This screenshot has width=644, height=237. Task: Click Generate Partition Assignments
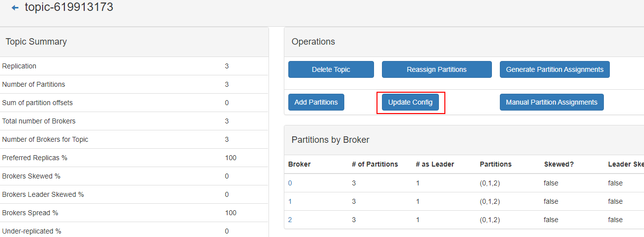point(554,69)
